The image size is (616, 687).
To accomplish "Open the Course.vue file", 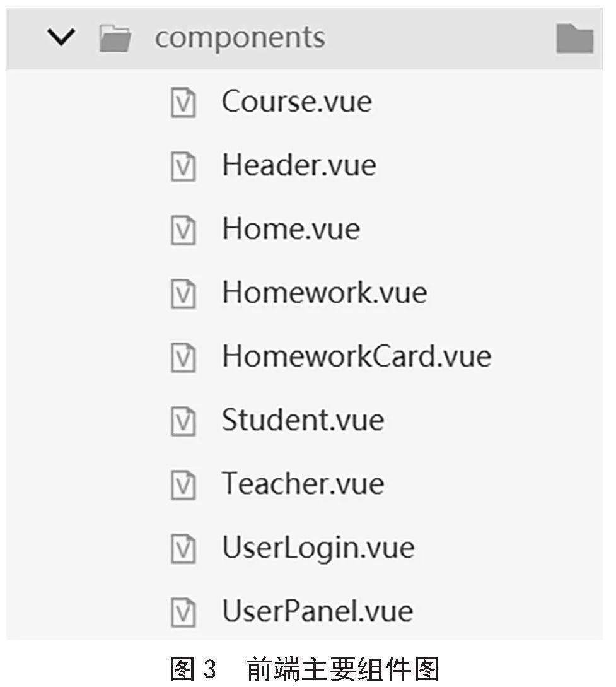I will (x=297, y=102).
